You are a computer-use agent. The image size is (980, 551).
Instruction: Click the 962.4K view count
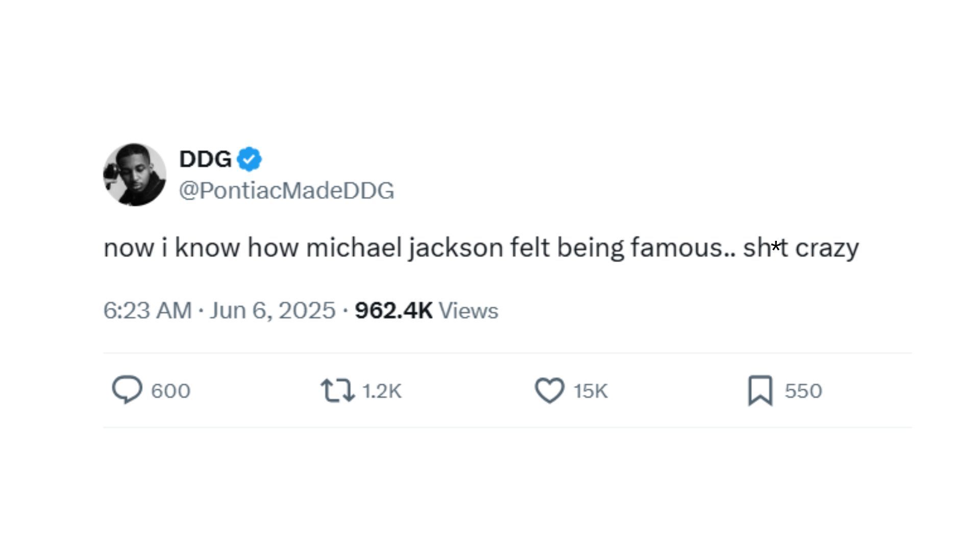[394, 310]
